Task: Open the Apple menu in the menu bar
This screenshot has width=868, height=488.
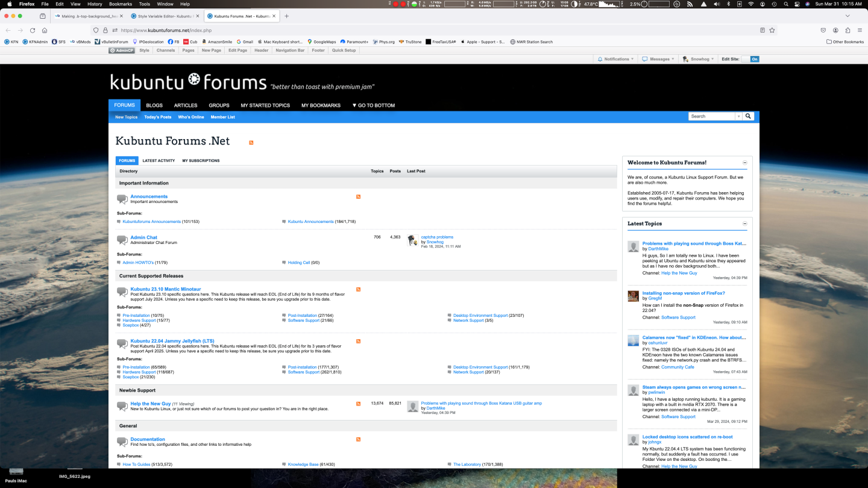Action: 9,4
